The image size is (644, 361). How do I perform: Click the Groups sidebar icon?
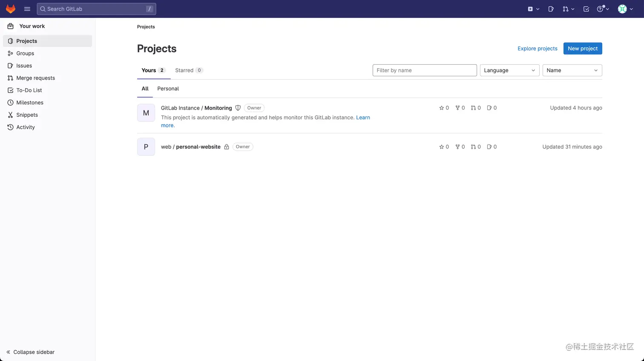pyautogui.click(x=10, y=53)
